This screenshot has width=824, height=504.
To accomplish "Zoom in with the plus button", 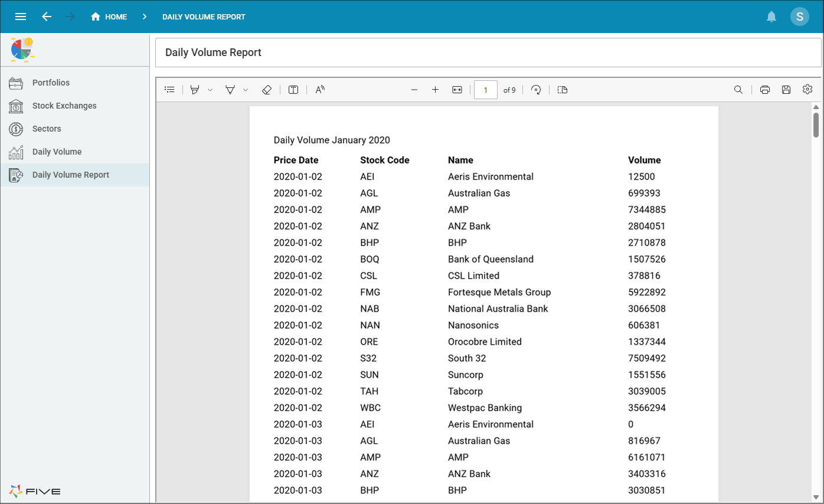I will tap(436, 90).
